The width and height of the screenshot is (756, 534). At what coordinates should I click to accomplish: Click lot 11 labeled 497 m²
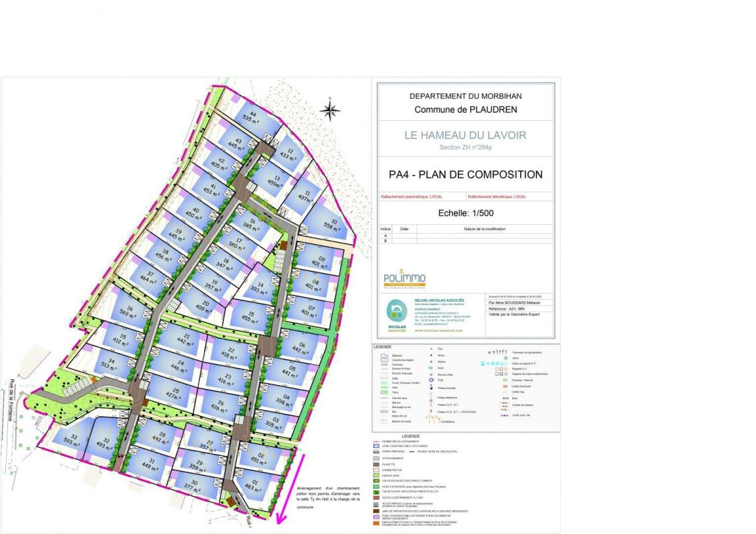click(x=305, y=196)
